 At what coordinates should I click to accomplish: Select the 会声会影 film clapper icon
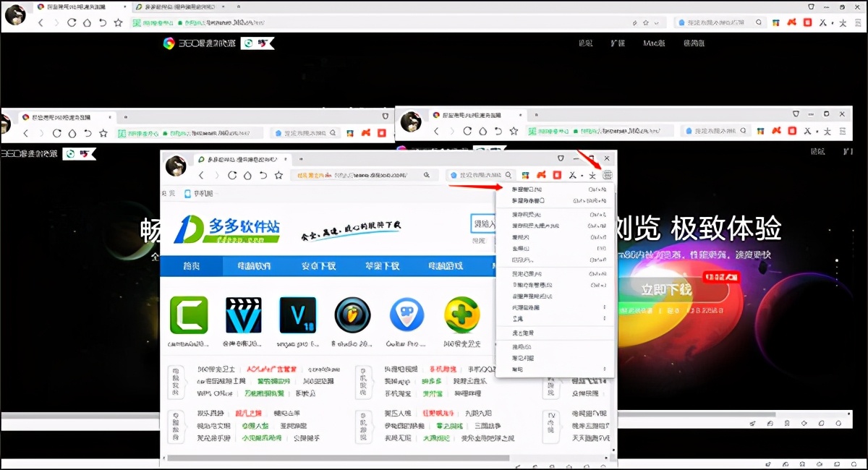(243, 315)
